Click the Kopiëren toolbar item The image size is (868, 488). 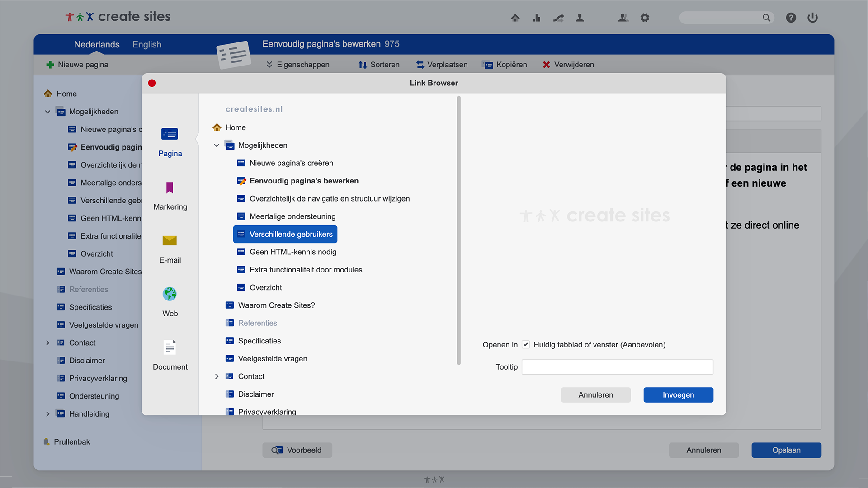click(x=505, y=65)
